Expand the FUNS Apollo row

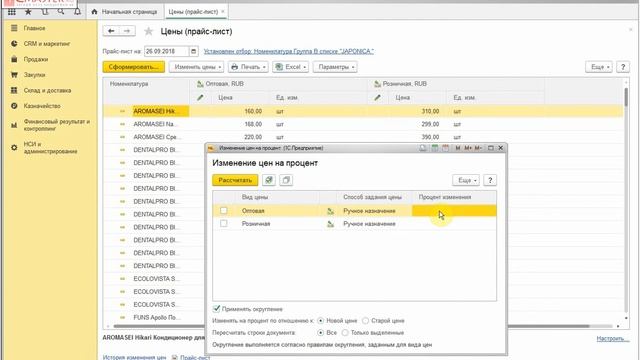click(122, 318)
